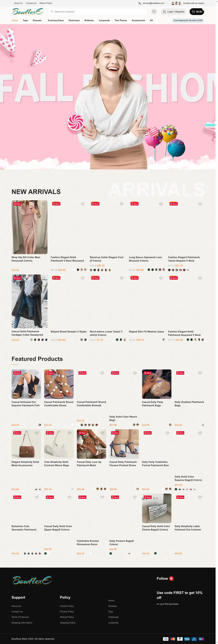
Task: Select first color swatch on Stand-up Collar Elegant Coat
Action: [91, 270]
